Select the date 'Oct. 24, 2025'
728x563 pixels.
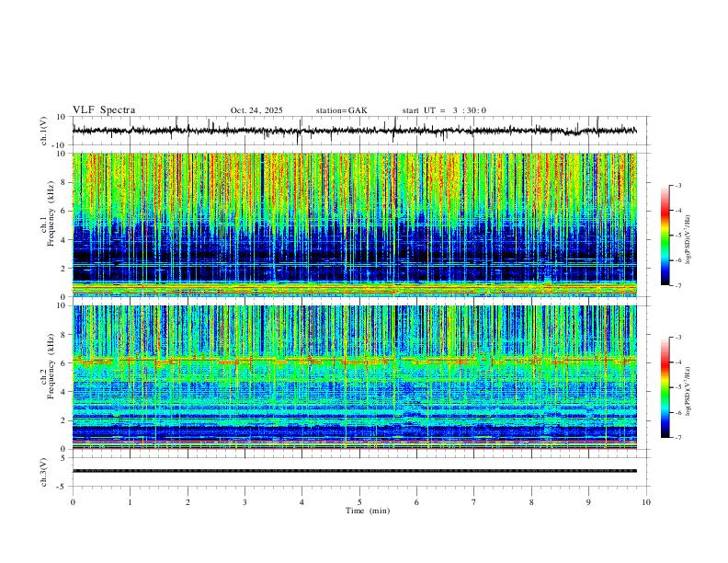coord(256,110)
